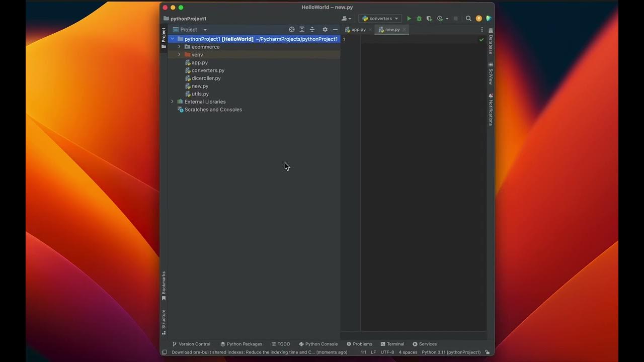The image size is (644, 362).
Task: Collapse all in Project panel
Action: coord(312,30)
